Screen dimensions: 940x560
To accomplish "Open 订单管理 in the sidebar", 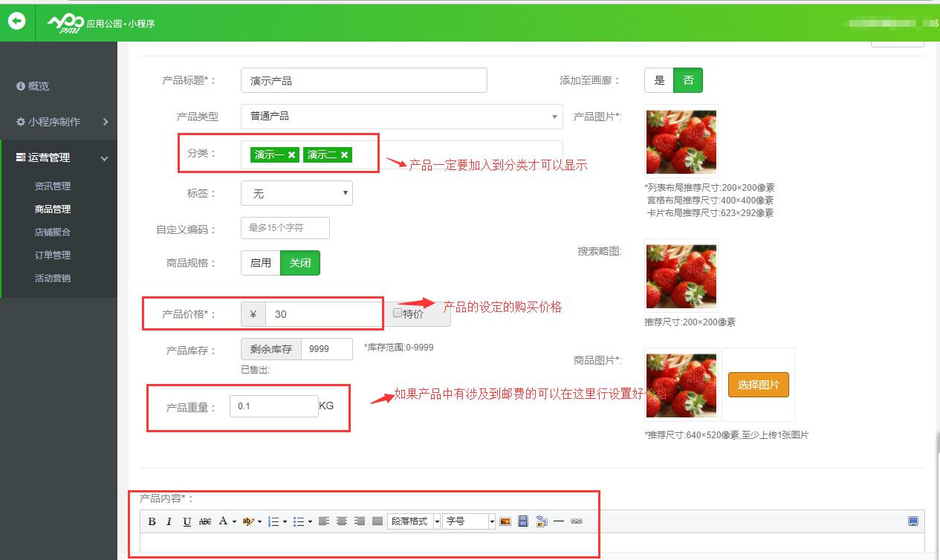I will (x=53, y=255).
